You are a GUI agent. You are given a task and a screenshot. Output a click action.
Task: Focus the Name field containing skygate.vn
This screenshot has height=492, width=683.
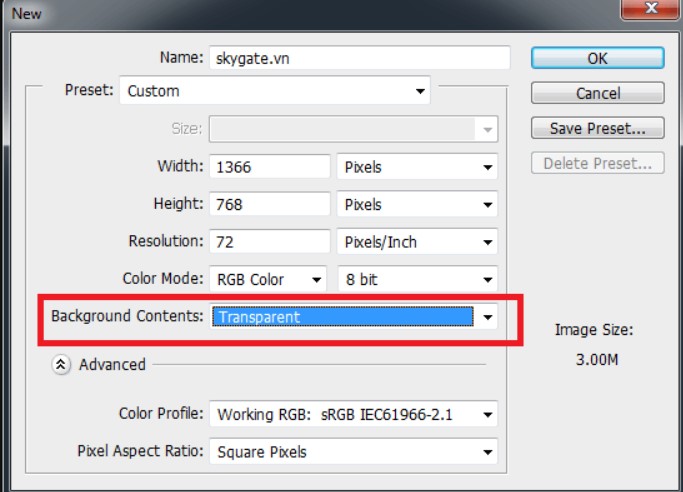[360, 58]
